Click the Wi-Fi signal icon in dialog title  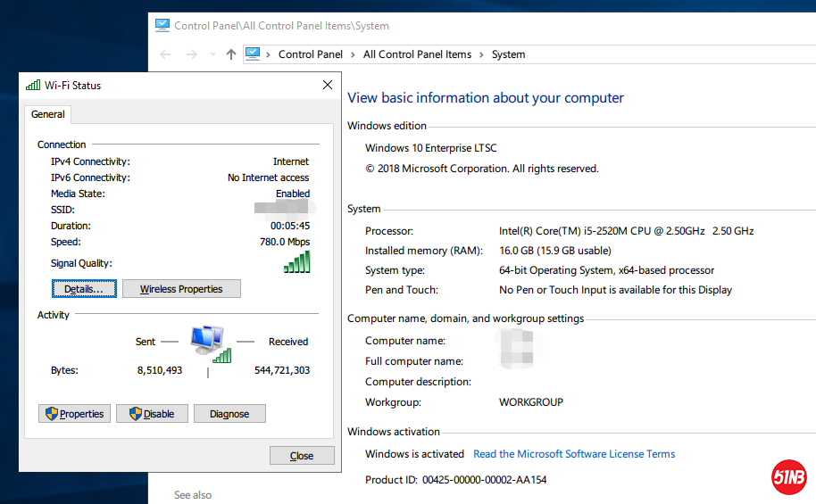33,86
